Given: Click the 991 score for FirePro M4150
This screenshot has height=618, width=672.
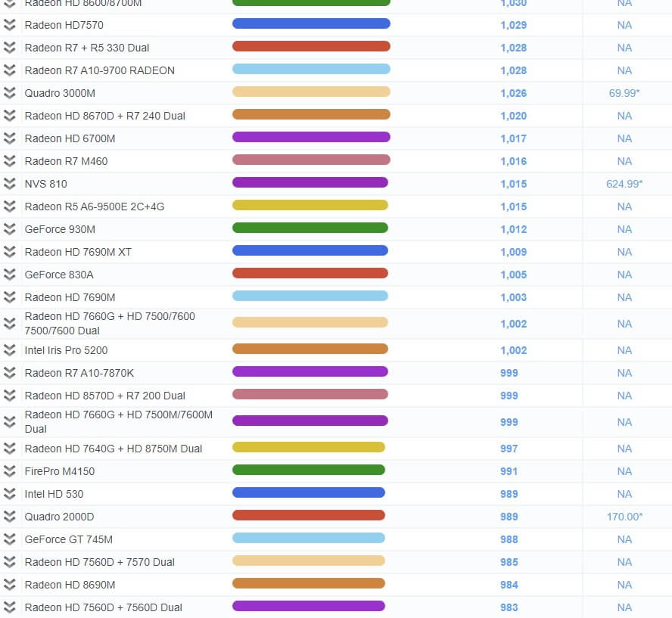Looking at the screenshot, I should (x=509, y=471).
